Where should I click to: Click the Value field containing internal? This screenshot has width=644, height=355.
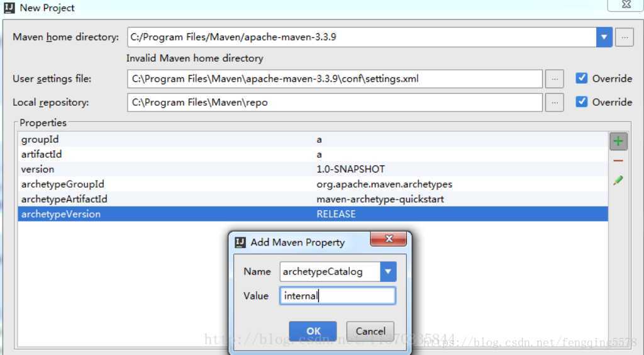pos(338,296)
